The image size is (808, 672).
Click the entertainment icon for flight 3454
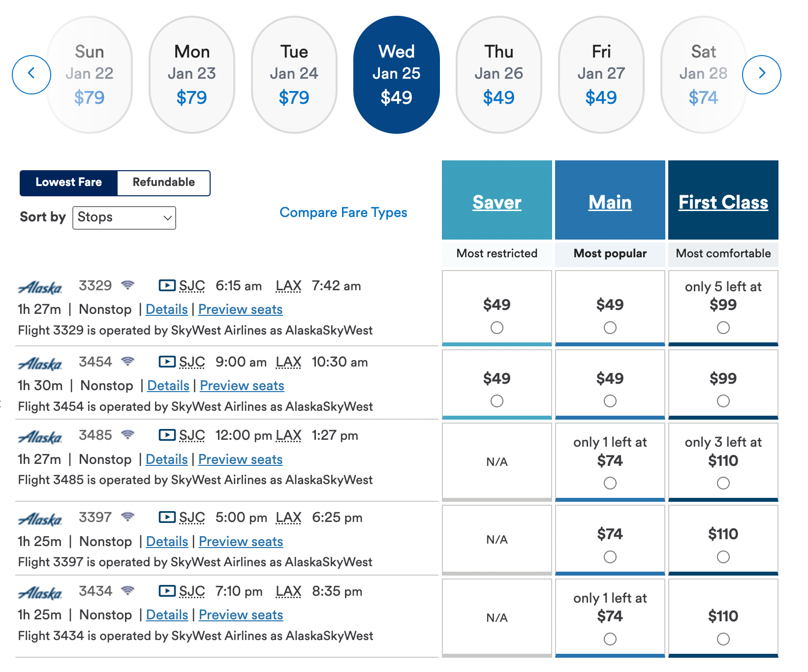pos(167,361)
